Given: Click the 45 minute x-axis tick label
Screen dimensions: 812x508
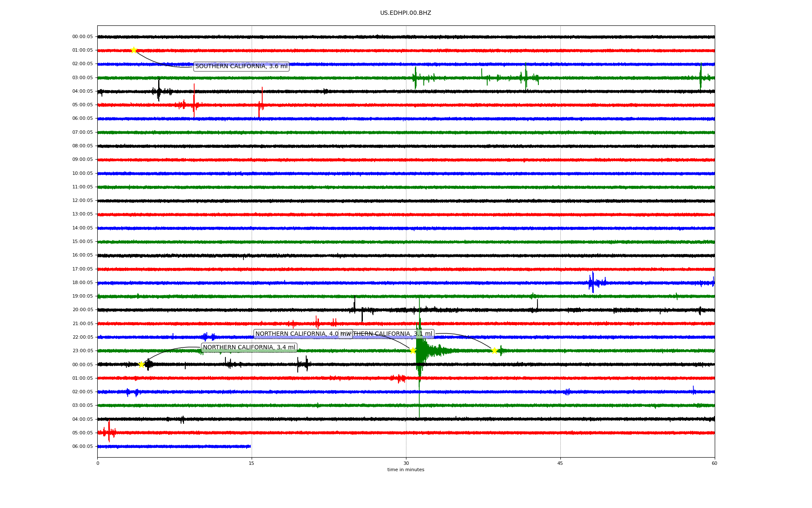Looking at the screenshot, I should pos(560,463).
